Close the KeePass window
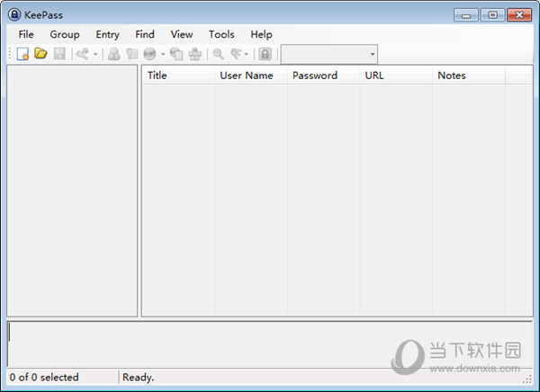540x392 pixels. pyautogui.click(x=519, y=15)
